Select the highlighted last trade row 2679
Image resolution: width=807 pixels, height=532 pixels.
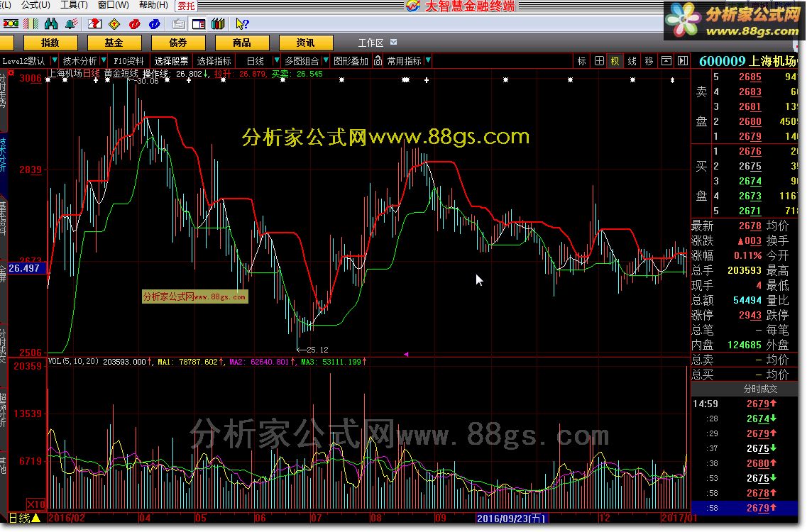745,508
